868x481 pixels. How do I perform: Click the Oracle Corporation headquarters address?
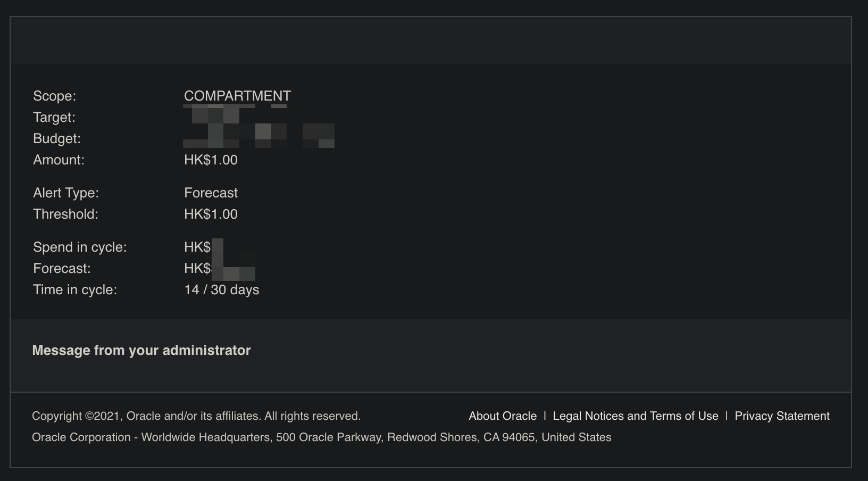coord(322,437)
